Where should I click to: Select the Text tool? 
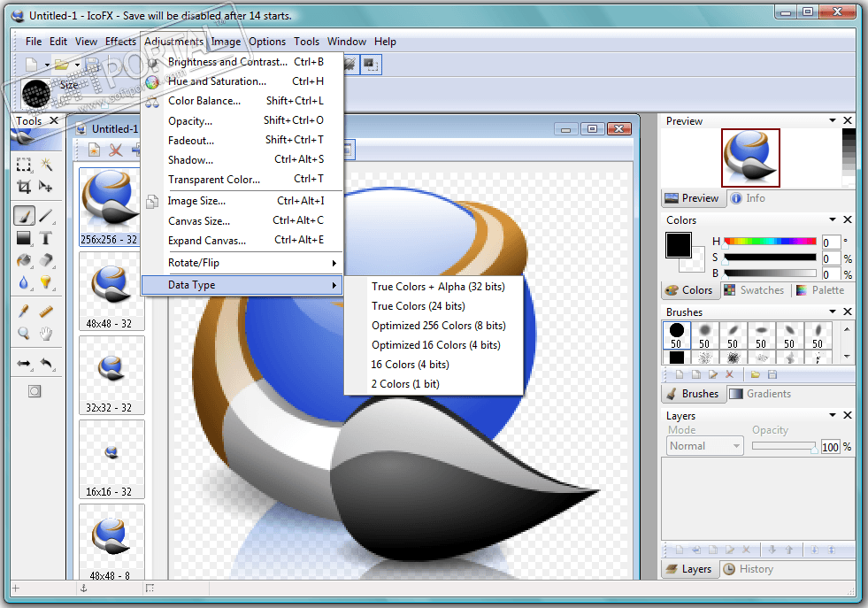(x=46, y=238)
